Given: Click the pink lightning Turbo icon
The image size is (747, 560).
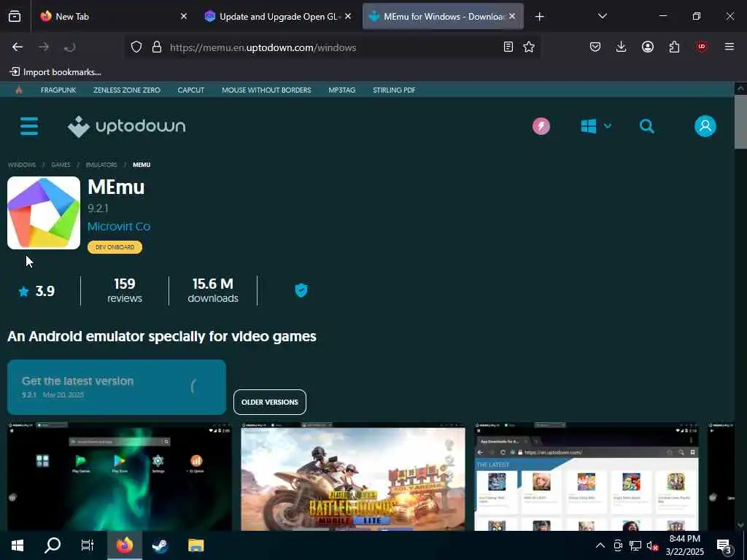Looking at the screenshot, I should 541,126.
